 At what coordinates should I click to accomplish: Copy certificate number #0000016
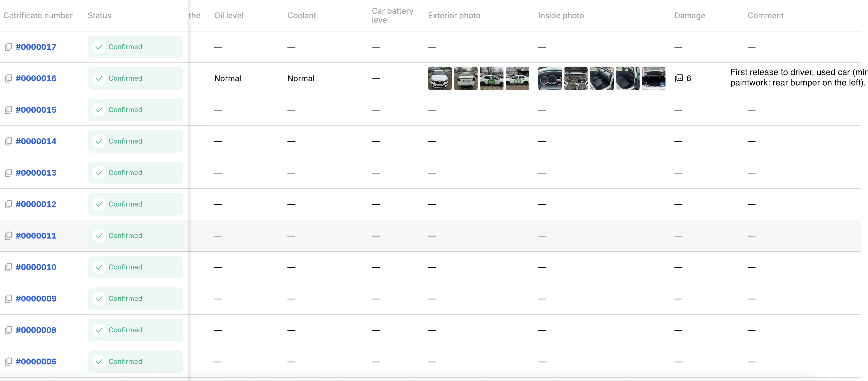(8, 78)
